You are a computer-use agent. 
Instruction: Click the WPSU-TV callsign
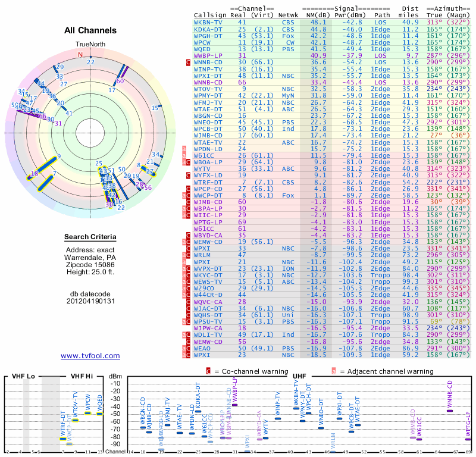(x=208, y=322)
